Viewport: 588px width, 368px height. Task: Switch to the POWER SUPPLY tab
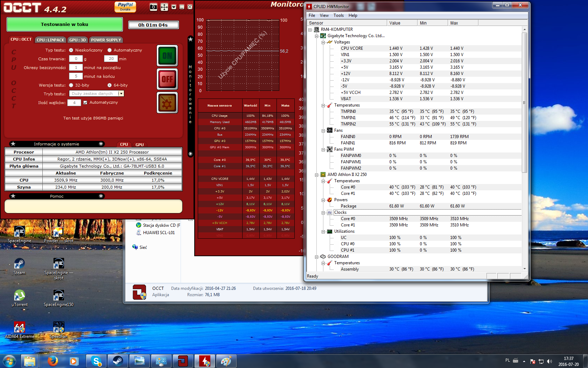point(106,40)
